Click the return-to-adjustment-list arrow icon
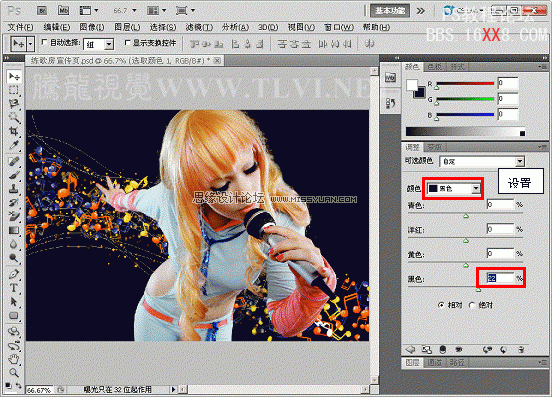The width and height of the screenshot is (552, 397). pyautogui.click(x=410, y=349)
